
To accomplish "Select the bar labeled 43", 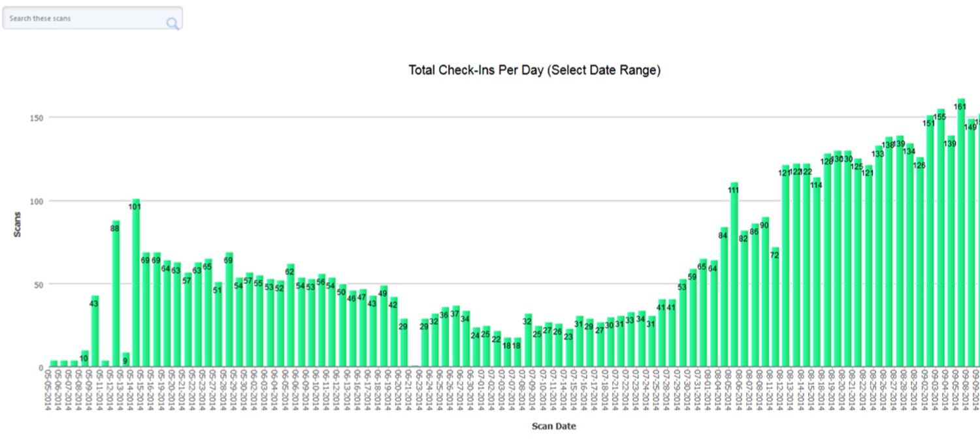I will click(x=95, y=332).
